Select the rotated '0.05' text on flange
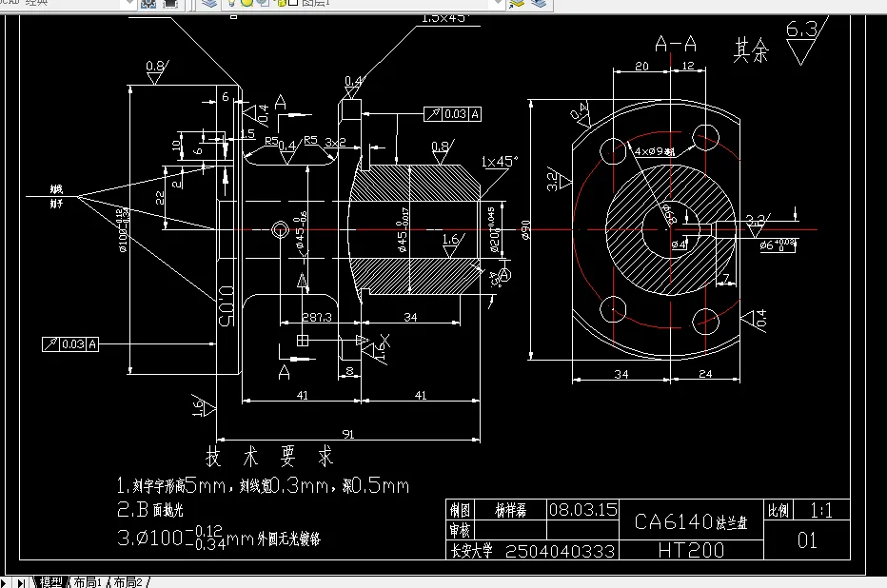 pyautogui.click(x=226, y=305)
